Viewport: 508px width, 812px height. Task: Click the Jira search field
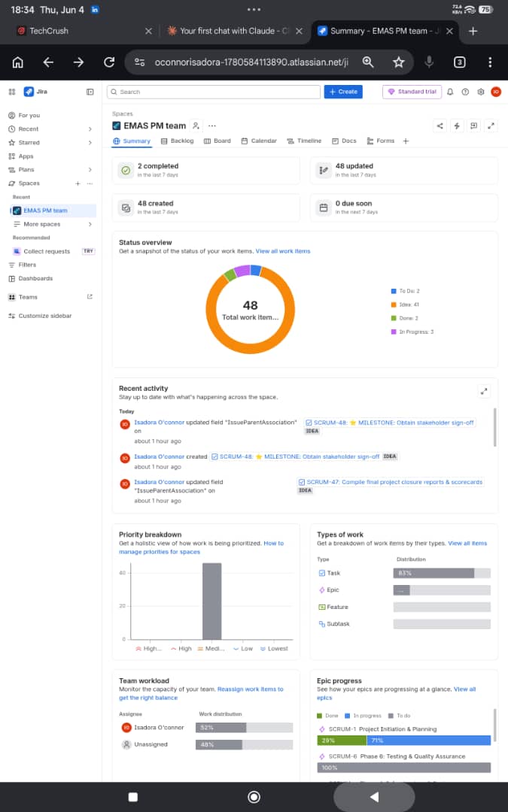pos(214,92)
